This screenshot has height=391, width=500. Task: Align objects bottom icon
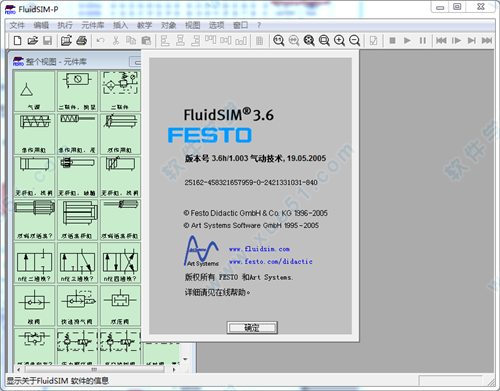click(241, 41)
